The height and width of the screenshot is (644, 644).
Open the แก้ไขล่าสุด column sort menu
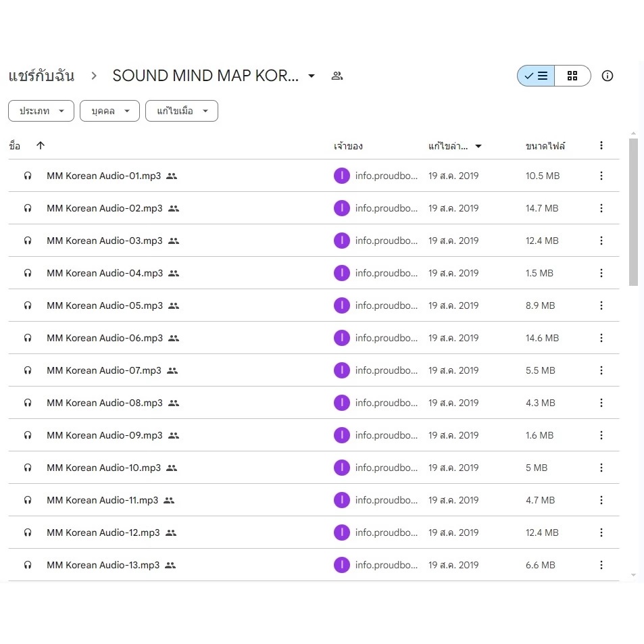tap(454, 146)
